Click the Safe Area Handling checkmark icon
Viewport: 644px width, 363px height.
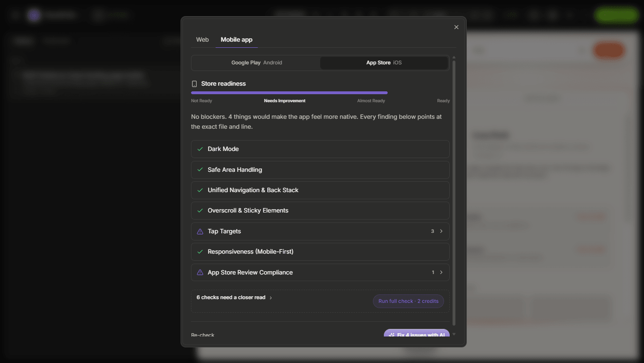pyautogui.click(x=200, y=170)
